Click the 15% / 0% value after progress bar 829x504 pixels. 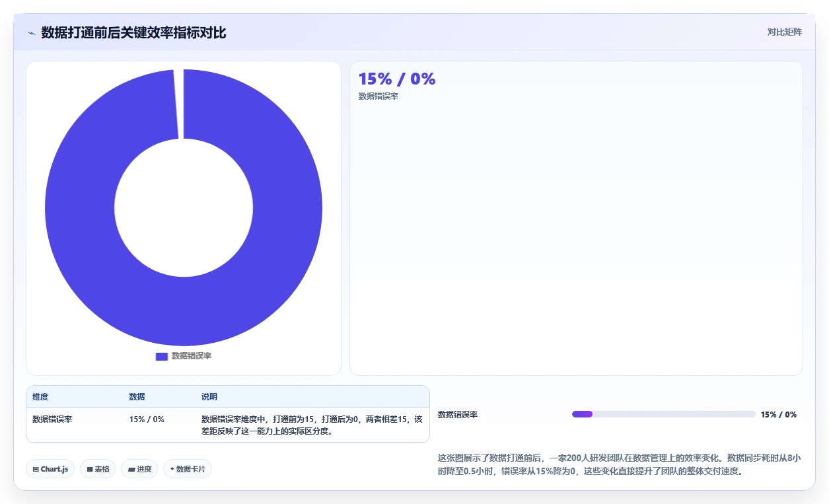coord(779,415)
